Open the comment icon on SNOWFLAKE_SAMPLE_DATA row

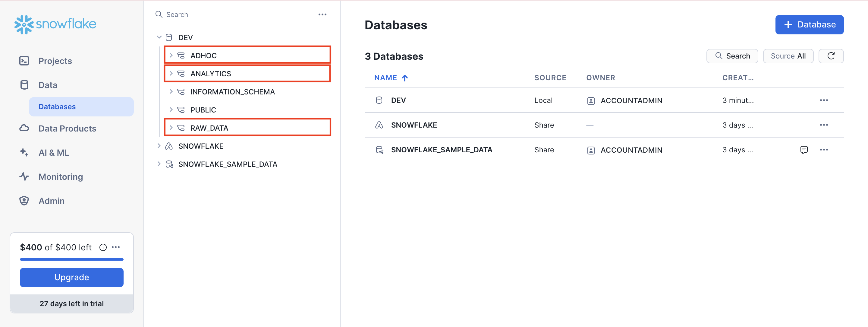pyautogui.click(x=804, y=150)
